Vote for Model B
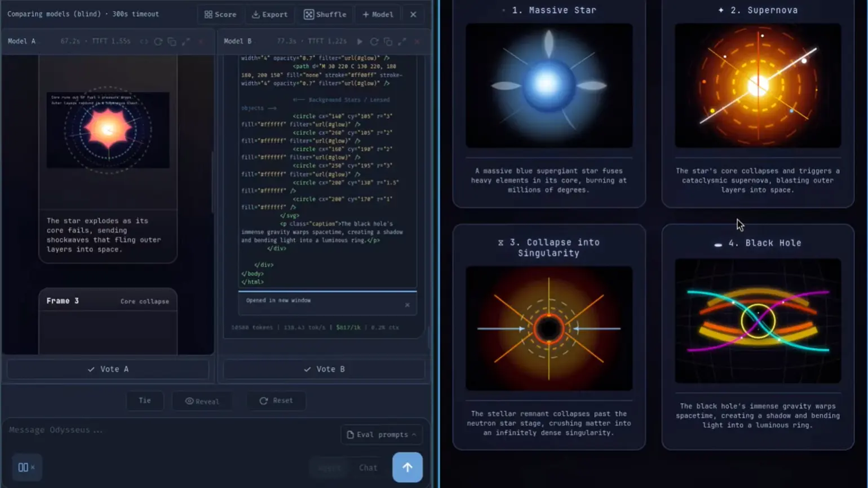This screenshot has height=488, width=868. [324, 369]
